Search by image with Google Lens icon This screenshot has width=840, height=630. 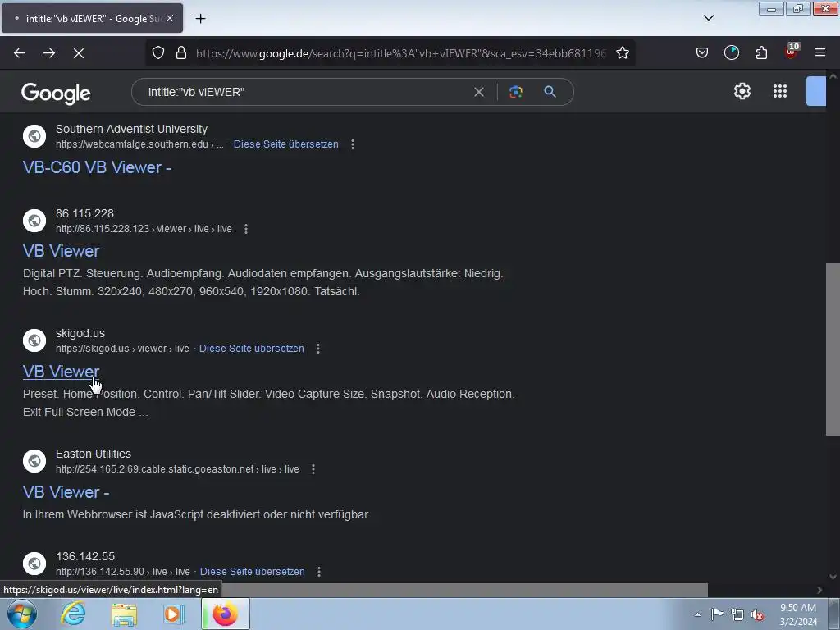click(x=515, y=92)
